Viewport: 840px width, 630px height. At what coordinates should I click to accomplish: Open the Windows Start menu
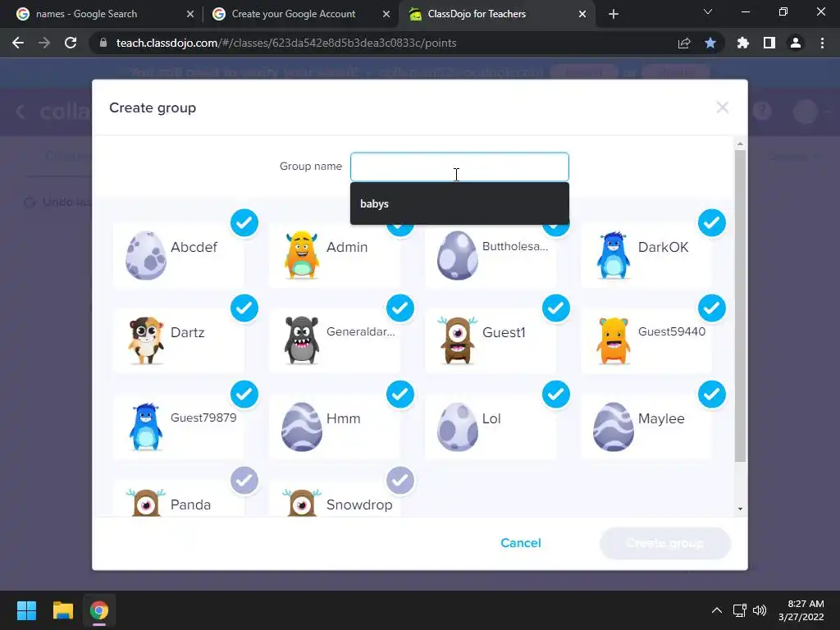26,610
